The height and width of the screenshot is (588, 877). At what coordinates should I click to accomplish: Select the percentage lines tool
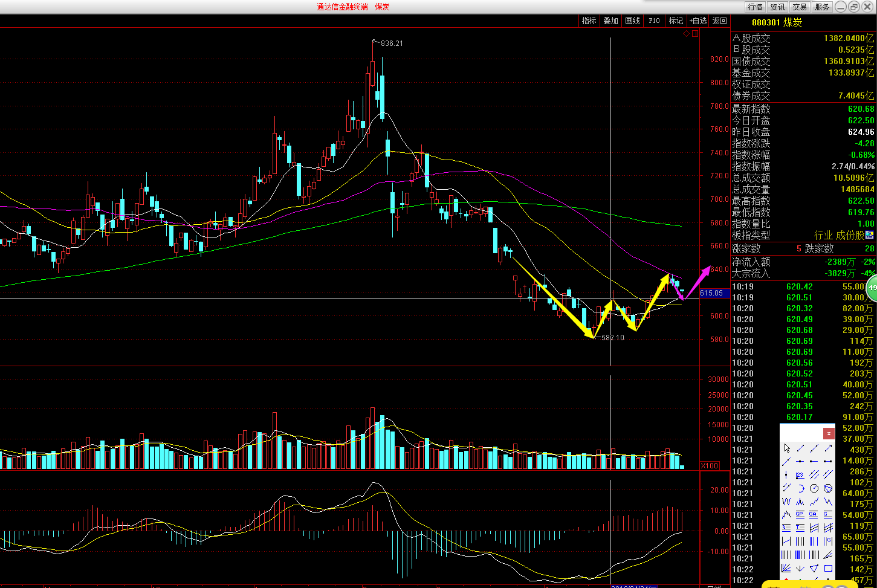[x=786, y=528]
